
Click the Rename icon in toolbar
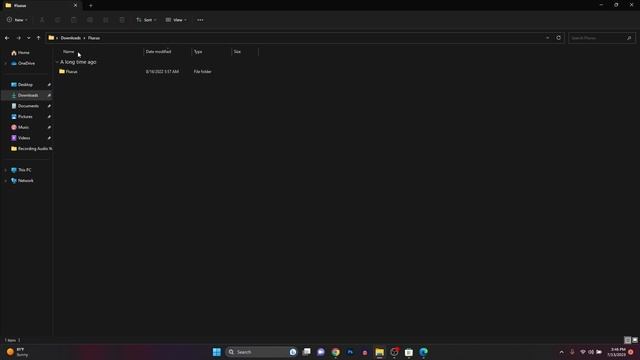tap(90, 20)
